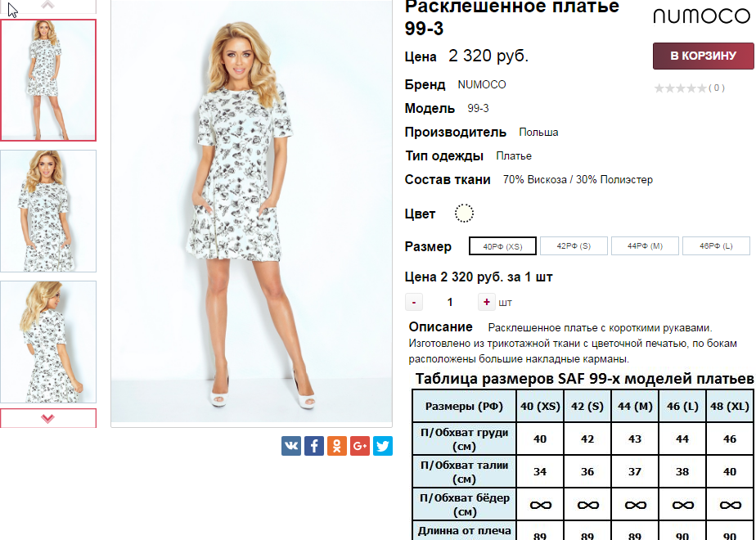756x540 pixels.
Task: Show previous thumbnails with up chevron
Action: 48,6
